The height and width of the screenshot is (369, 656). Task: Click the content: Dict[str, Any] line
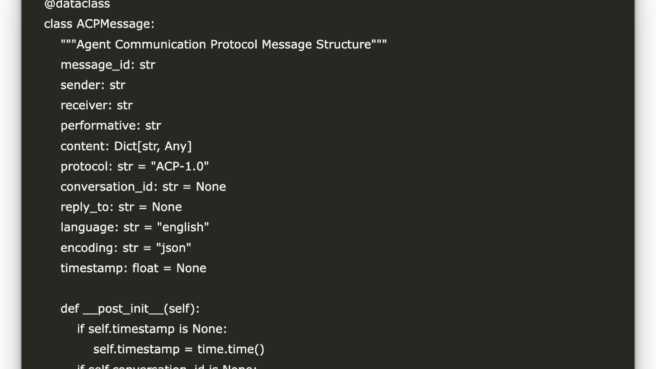126,146
